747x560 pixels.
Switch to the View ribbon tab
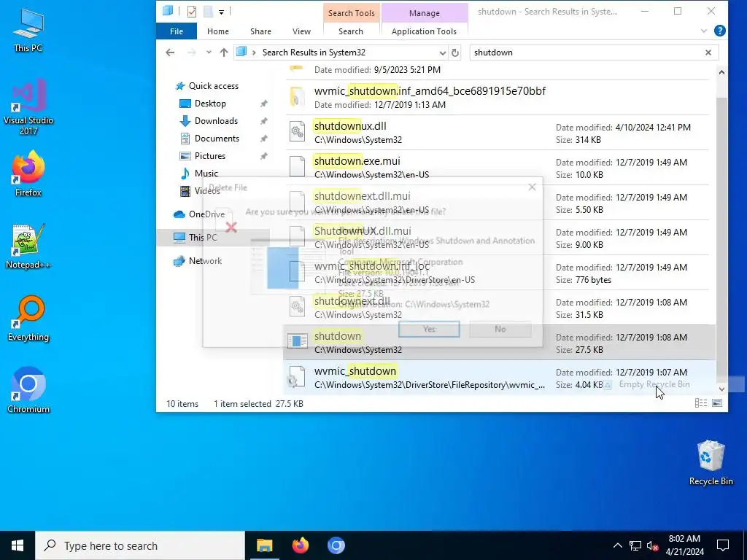tap(301, 31)
